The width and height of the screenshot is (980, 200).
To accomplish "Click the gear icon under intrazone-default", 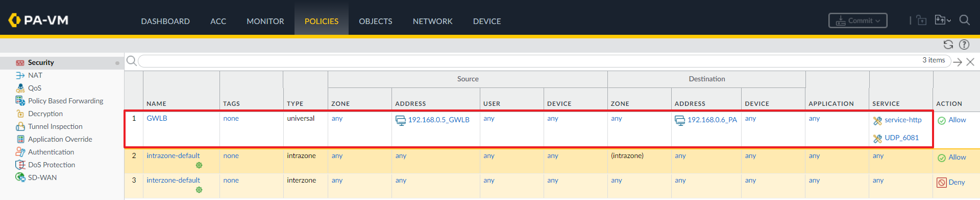I will tap(199, 165).
